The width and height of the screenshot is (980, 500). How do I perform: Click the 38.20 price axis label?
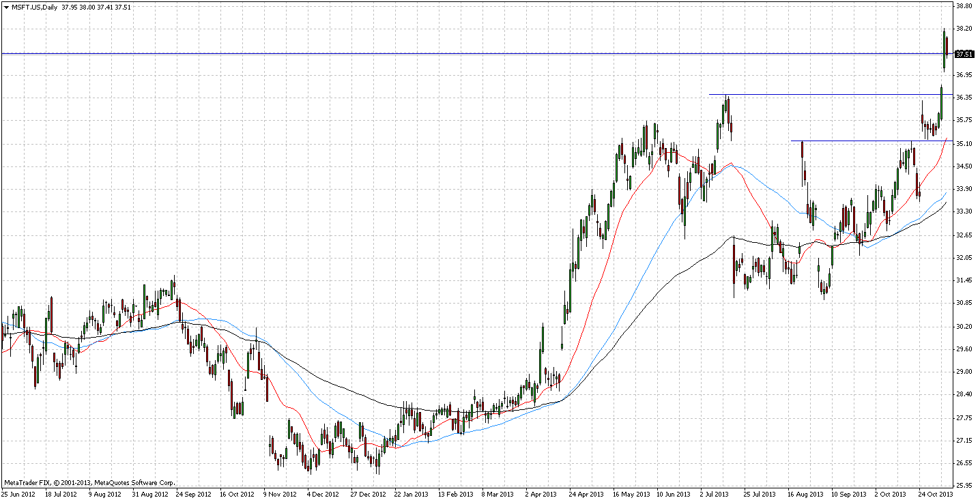964,29
